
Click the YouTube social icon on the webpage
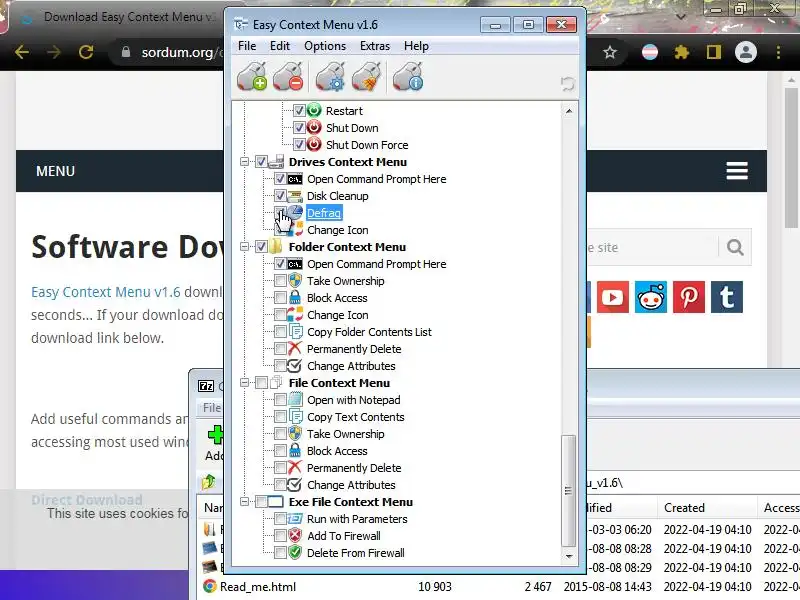(x=613, y=297)
